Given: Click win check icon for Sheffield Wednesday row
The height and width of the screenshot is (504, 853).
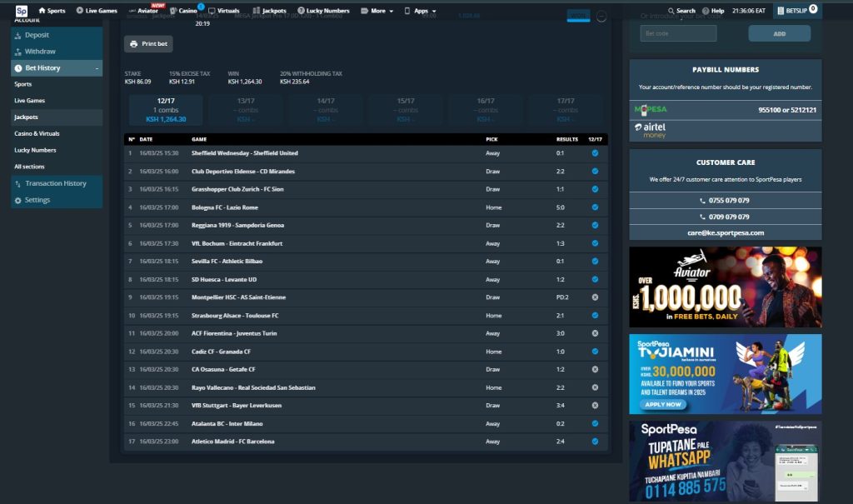Looking at the screenshot, I should (x=595, y=153).
